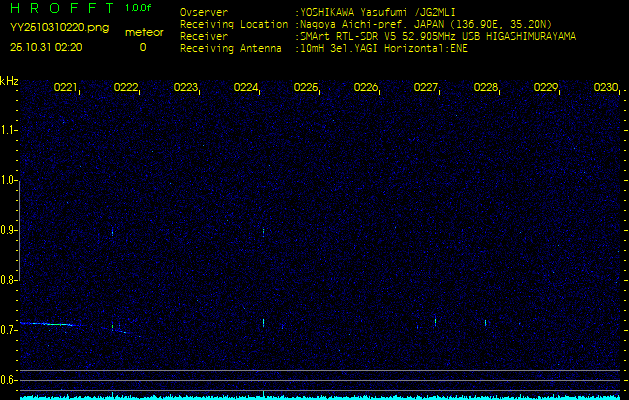The width and height of the screenshot is (629, 400).
Task: Click the meteor count label
Action: click(142, 32)
